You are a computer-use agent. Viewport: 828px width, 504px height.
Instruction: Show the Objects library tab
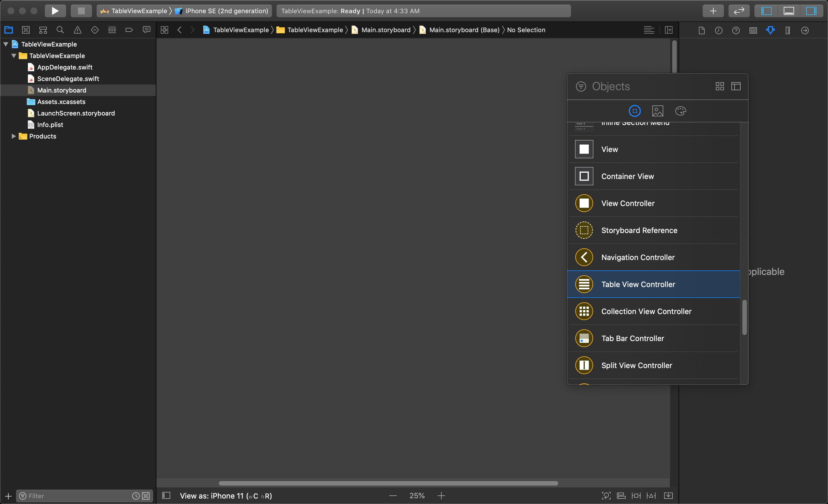635,111
